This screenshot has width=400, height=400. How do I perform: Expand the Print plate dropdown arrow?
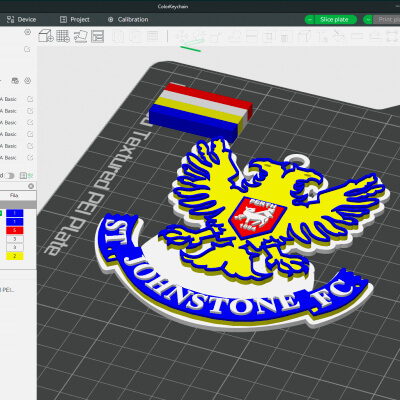pos(368,20)
